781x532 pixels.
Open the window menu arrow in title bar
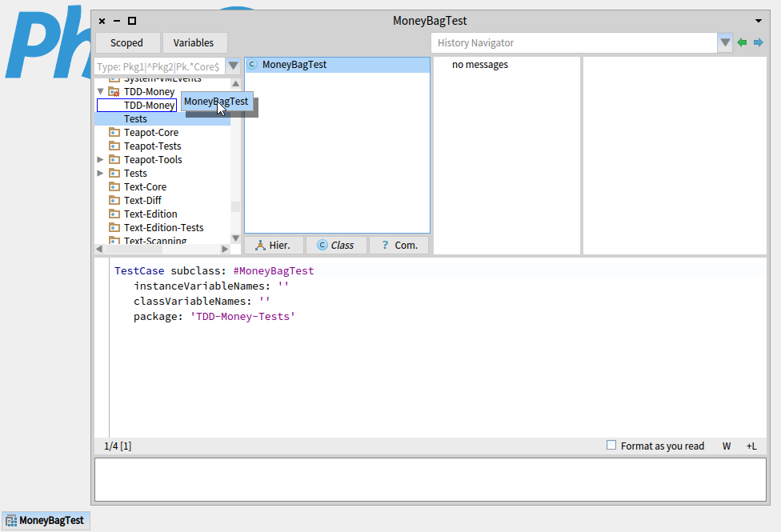coord(758,21)
